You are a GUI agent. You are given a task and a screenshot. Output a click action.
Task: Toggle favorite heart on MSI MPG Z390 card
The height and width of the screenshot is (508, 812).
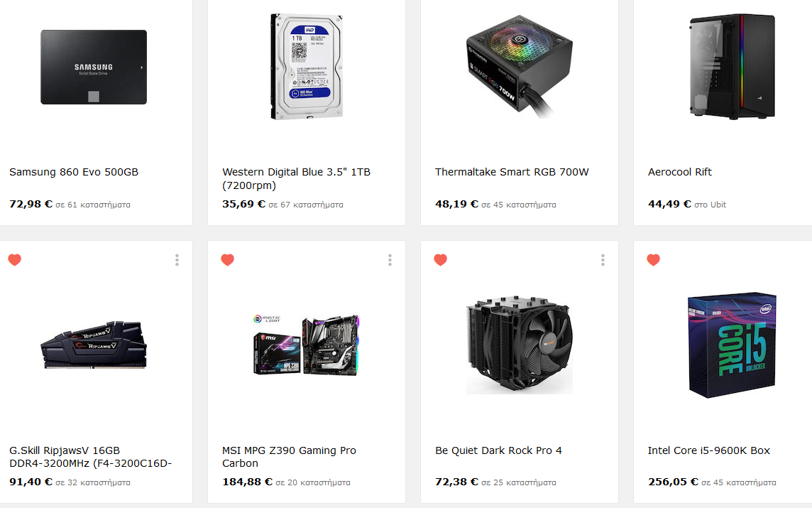(x=227, y=260)
